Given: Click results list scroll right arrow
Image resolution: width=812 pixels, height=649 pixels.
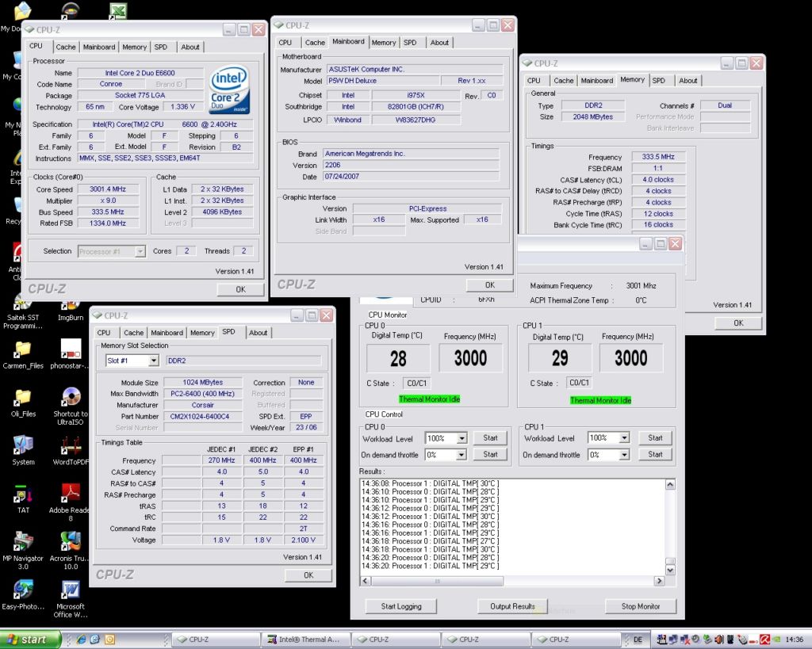Looking at the screenshot, I should 659,581.
